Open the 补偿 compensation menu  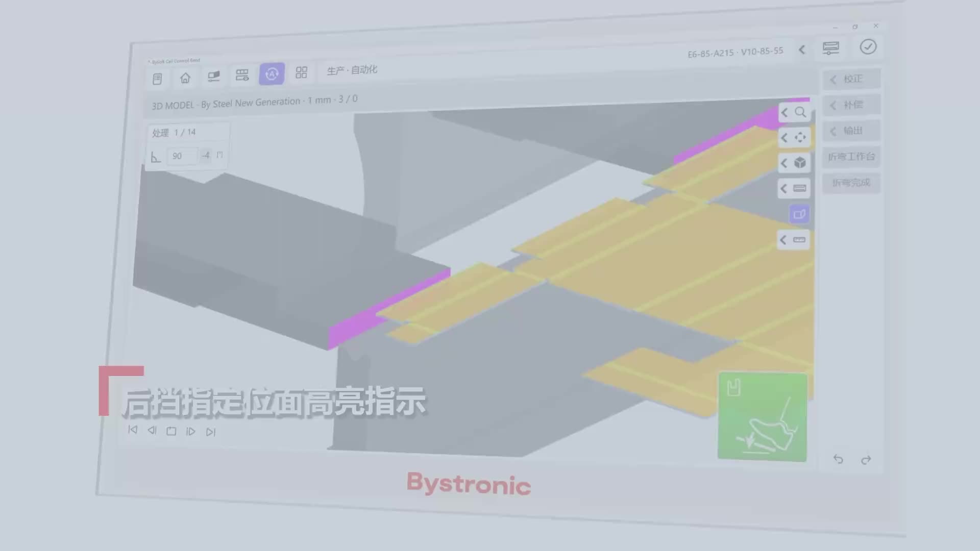851,105
